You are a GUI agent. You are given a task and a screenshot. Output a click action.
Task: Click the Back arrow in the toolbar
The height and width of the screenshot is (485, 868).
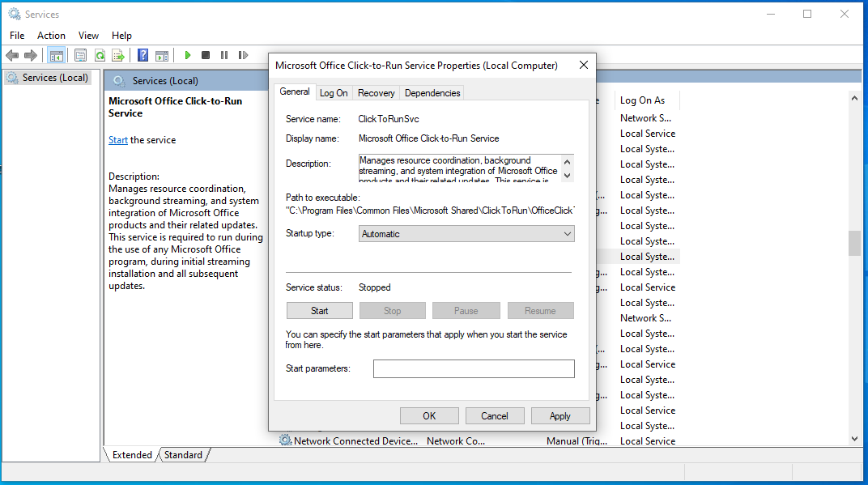pos(12,55)
